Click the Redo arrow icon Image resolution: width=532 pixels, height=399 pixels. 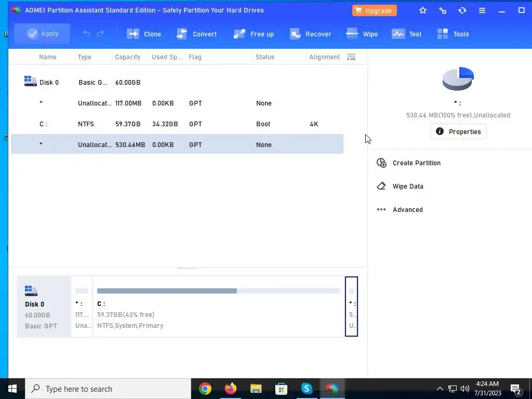100,34
